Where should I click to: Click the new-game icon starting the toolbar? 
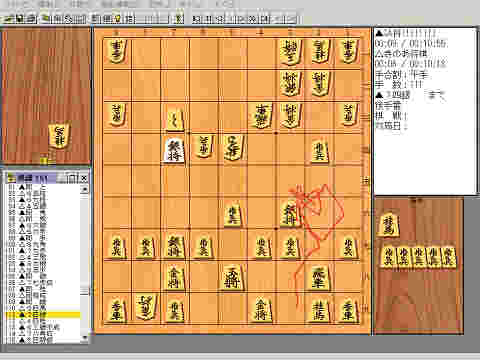pos(8,19)
